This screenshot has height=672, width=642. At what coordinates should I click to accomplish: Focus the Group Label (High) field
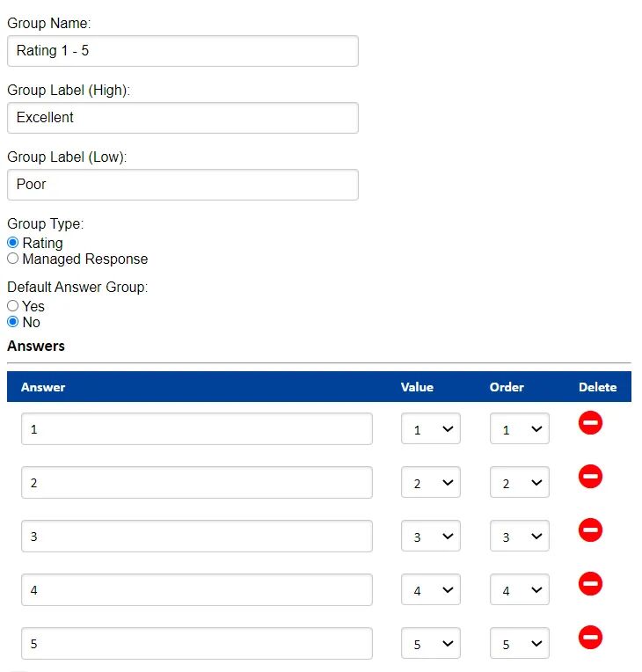(183, 118)
